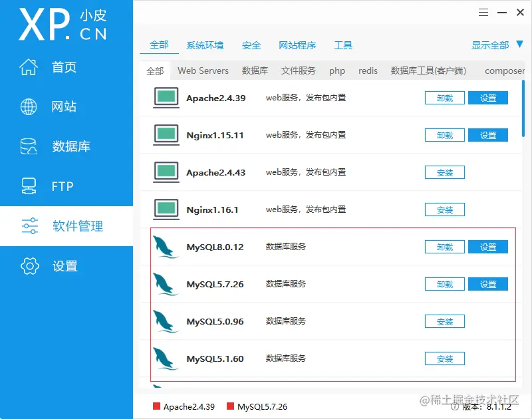Select the php sub-tab
The height and width of the screenshot is (419, 532).
337,71
